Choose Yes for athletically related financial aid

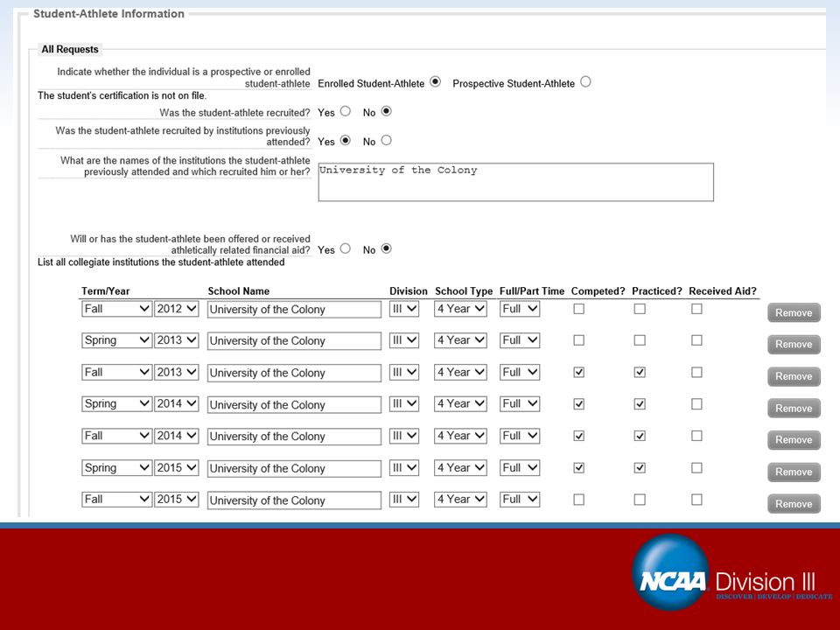pos(345,248)
